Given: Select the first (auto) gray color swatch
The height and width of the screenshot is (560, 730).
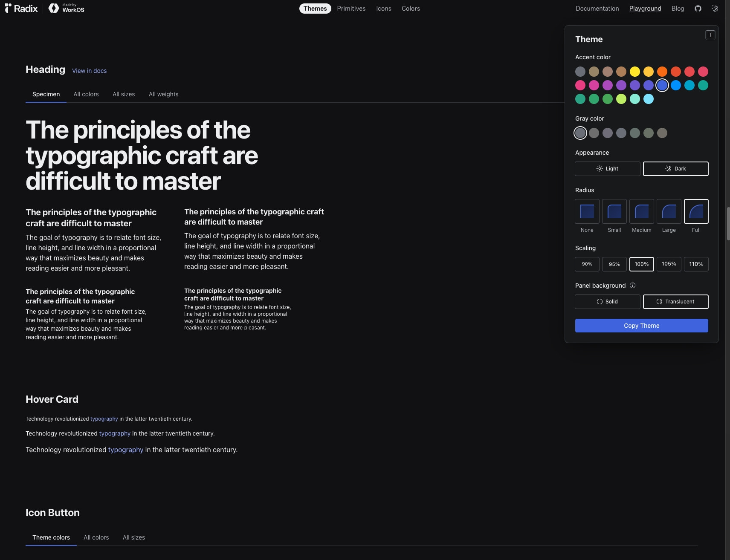Looking at the screenshot, I should [x=580, y=133].
